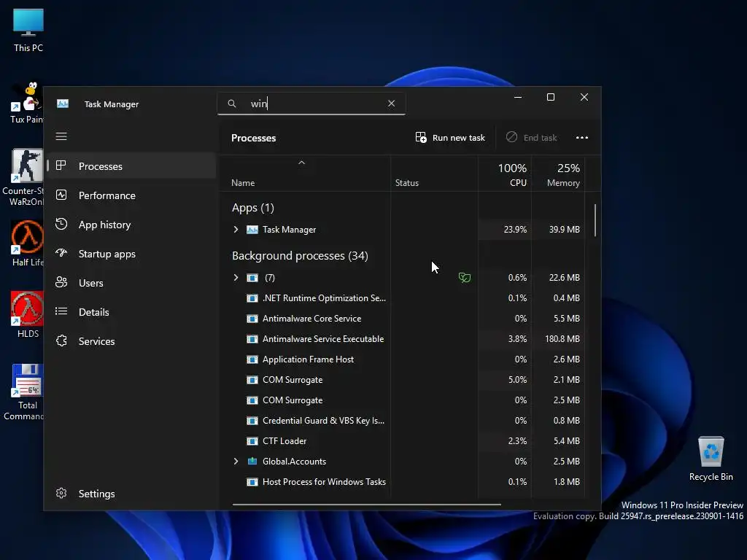Click the Details list icon
This screenshot has width=747, height=560.
click(x=61, y=311)
